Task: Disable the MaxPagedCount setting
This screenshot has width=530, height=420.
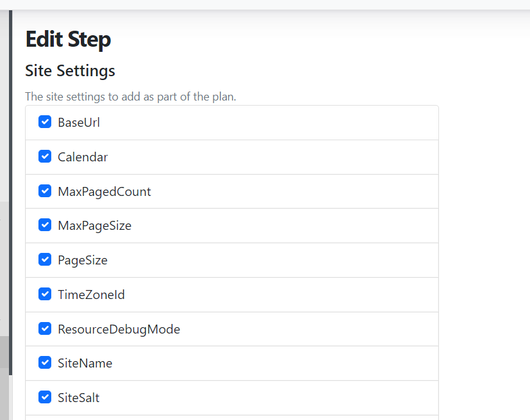Action: (44, 191)
